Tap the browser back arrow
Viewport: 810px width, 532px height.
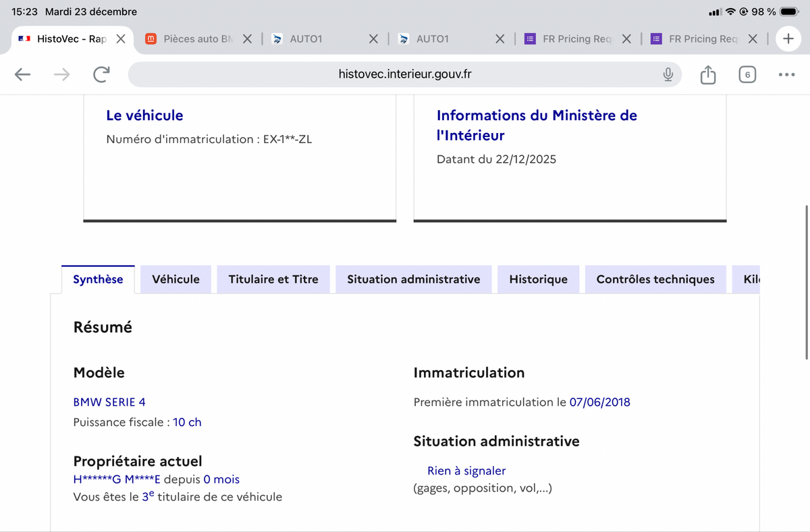point(23,74)
